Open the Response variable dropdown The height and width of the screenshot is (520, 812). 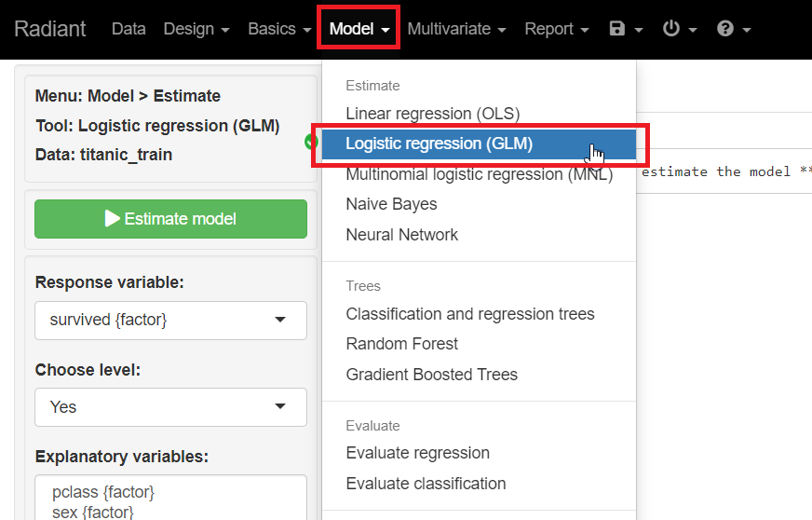tap(170, 321)
